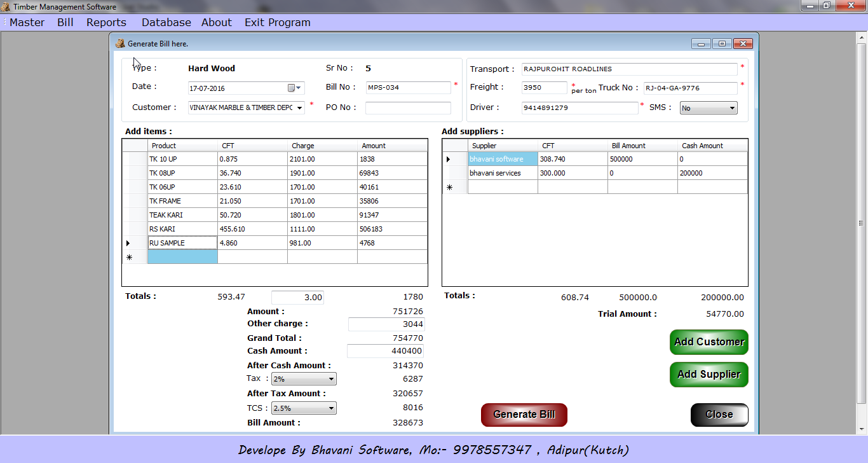Maximize the Generate Bill dialog window
This screenshot has height=463, width=868.
click(x=722, y=44)
